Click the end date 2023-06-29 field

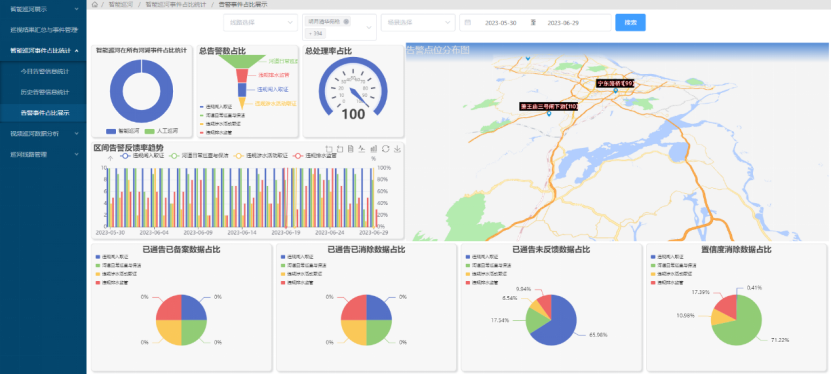click(563, 23)
